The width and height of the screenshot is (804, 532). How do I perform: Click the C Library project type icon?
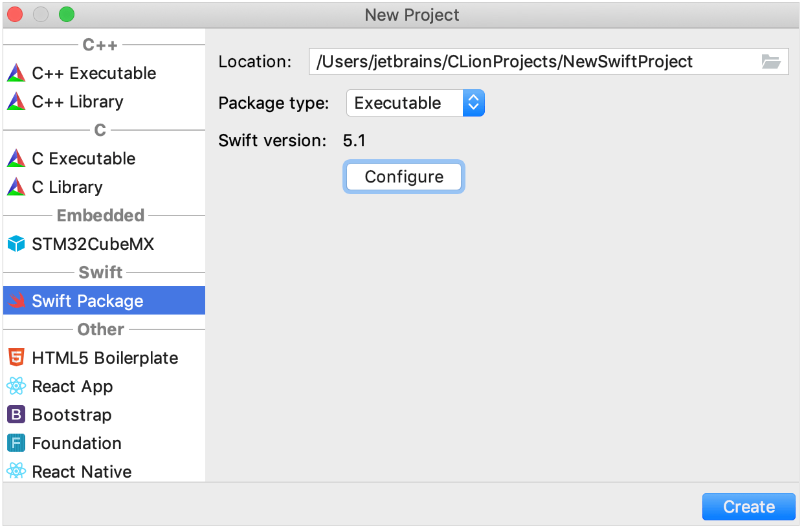click(x=17, y=187)
